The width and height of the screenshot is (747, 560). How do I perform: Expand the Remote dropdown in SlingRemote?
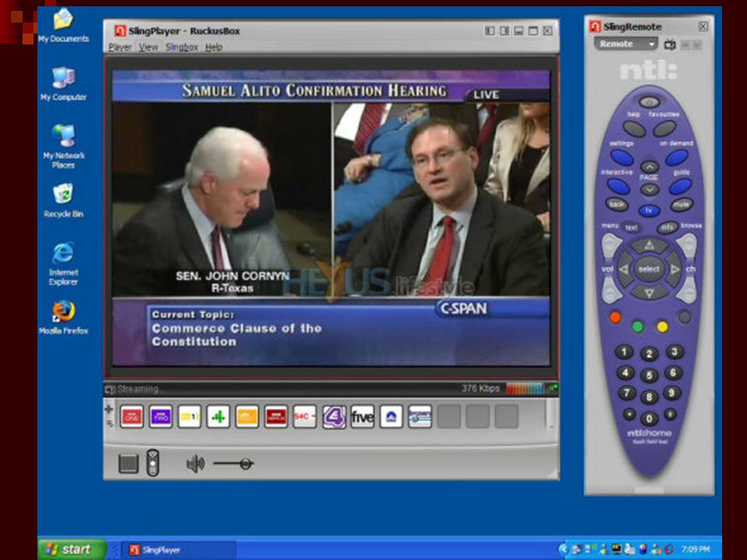click(x=626, y=44)
